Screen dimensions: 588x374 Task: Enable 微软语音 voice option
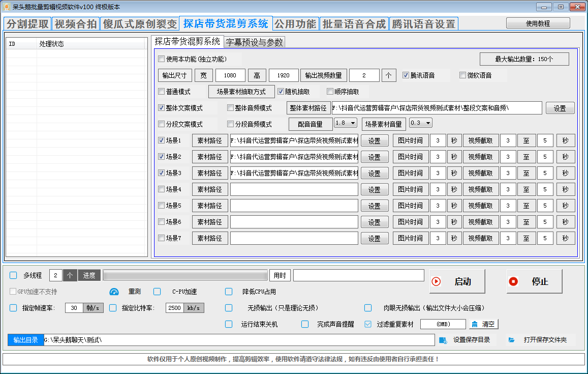(x=462, y=75)
